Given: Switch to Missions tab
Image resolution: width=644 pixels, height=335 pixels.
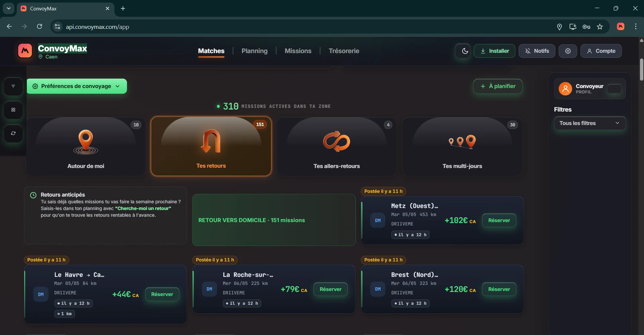Looking at the screenshot, I should (x=298, y=51).
